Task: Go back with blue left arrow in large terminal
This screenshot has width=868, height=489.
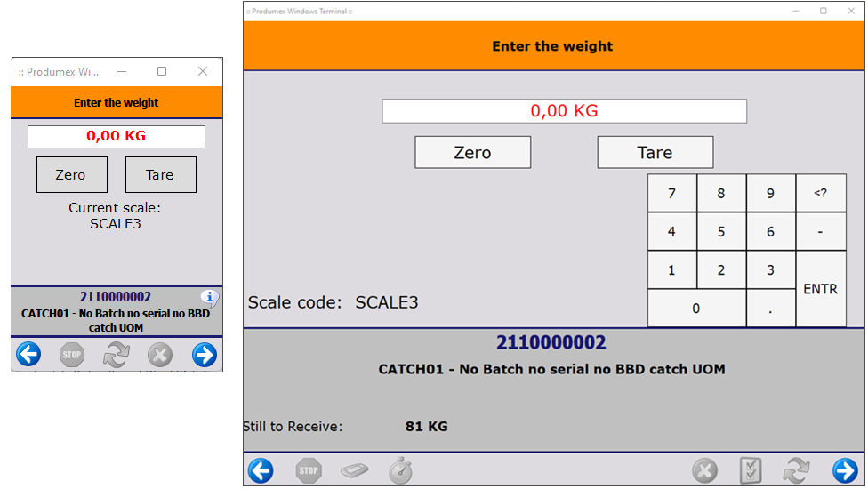Action: (261, 470)
